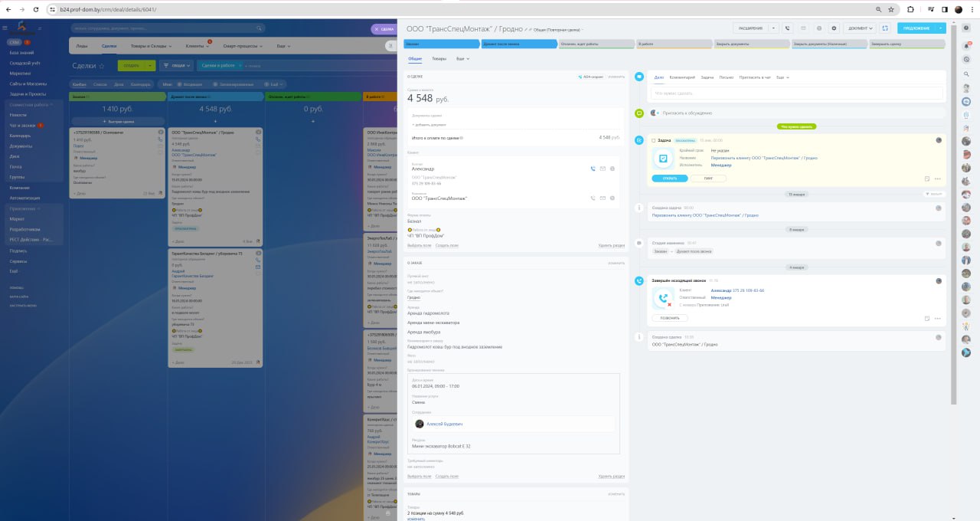Click the Позвонить button on call card
980x521 pixels.
(x=670, y=318)
